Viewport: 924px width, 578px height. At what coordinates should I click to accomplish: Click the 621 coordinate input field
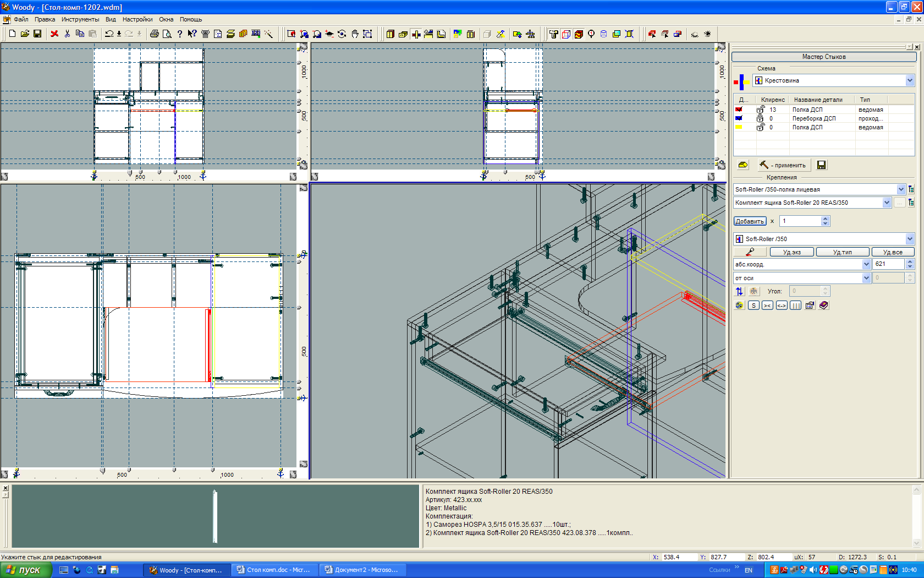tap(889, 264)
